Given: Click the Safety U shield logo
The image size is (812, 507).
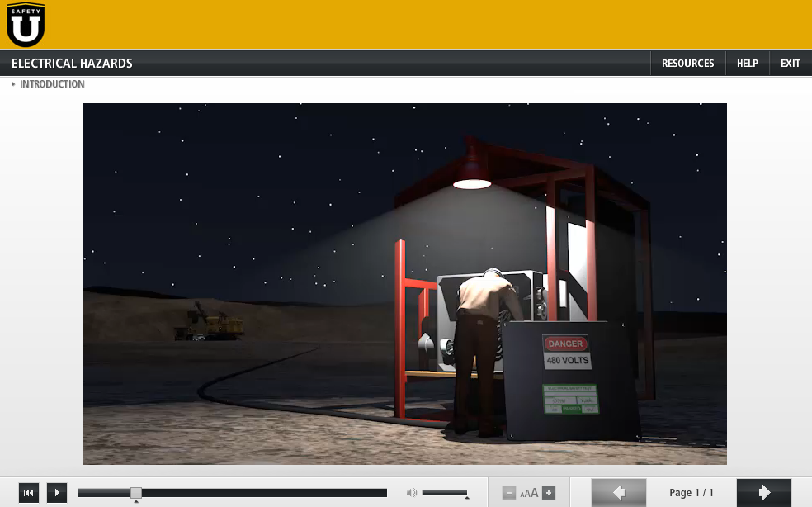Looking at the screenshot, I should [x=26, y=25].
